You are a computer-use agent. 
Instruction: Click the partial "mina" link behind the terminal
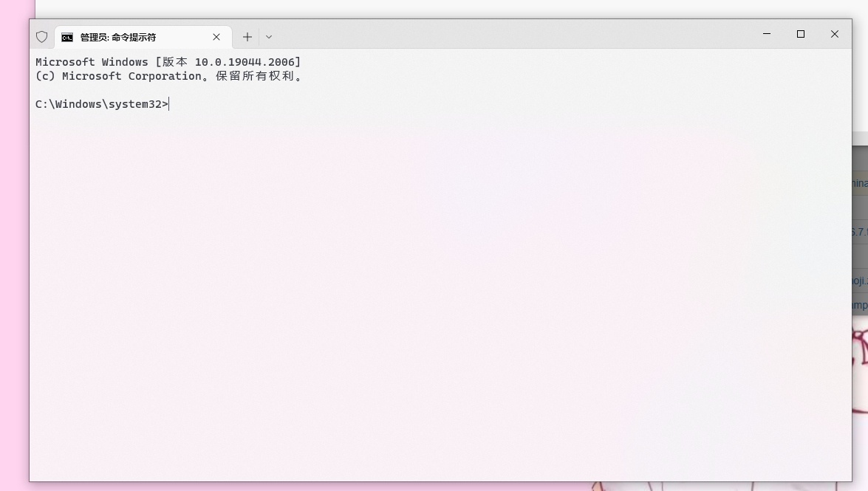(860, 183)
